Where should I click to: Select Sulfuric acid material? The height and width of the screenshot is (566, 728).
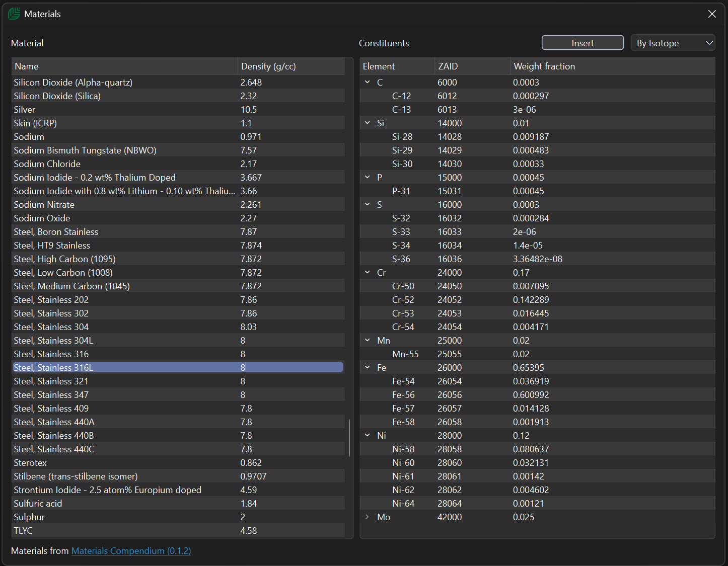178,503
